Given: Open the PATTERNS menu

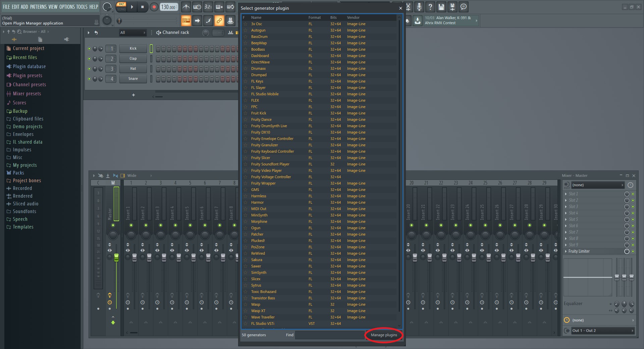Looking at the screenshot, I should pos(39,6).
